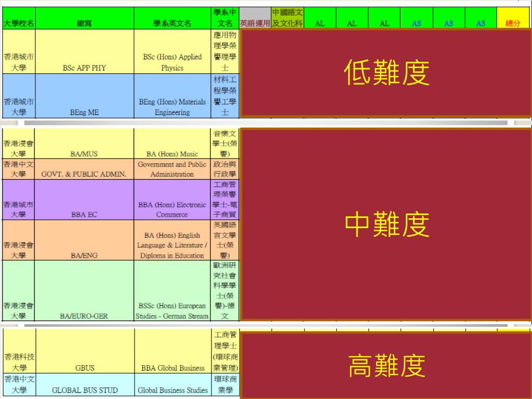Image resolution: width=532 pixels, height=399 pixels.
Task: Select 香港城市大學 in the BSc APP PHY row
Action: click(19, 51)
